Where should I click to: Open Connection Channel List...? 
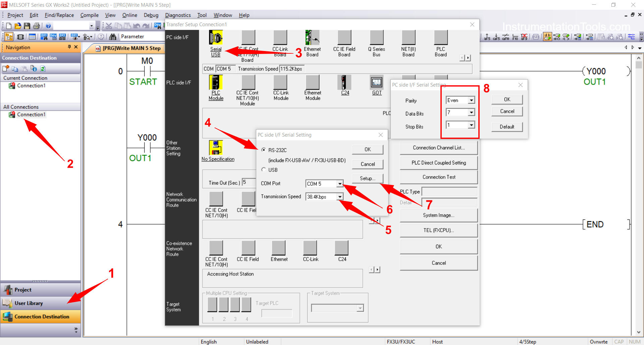pos(439,148)
